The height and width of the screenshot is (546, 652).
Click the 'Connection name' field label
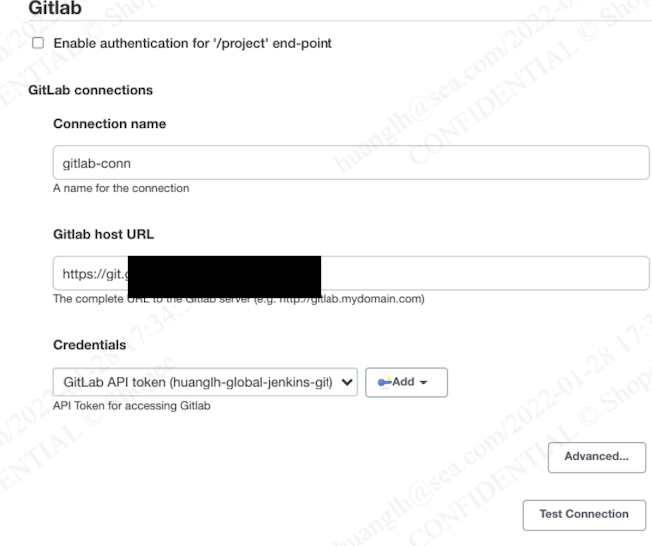(109, 124)
